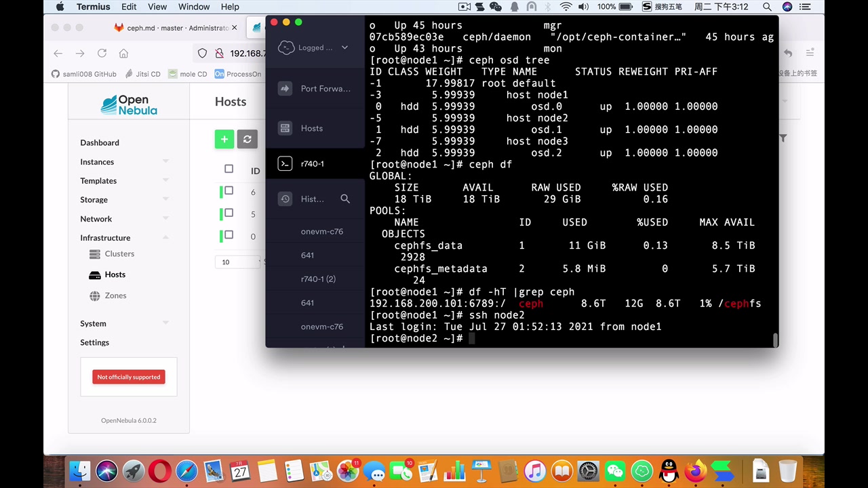Open the View menu in the menu bar
Screen dimensions: 868x488
pyautogui.click(x=157, y=7)
